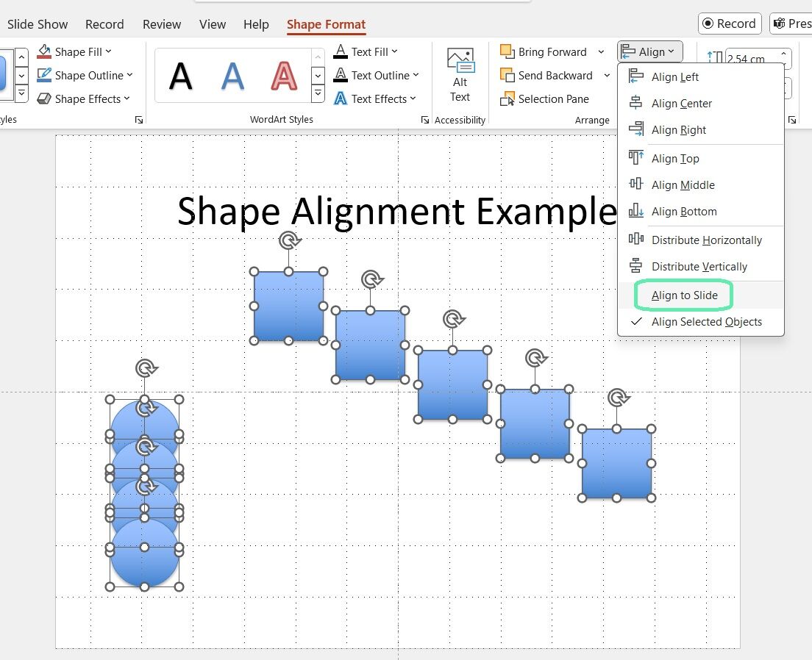Choose Align Bottom
This screenshot has height=660, width=812.
[701, 211]
